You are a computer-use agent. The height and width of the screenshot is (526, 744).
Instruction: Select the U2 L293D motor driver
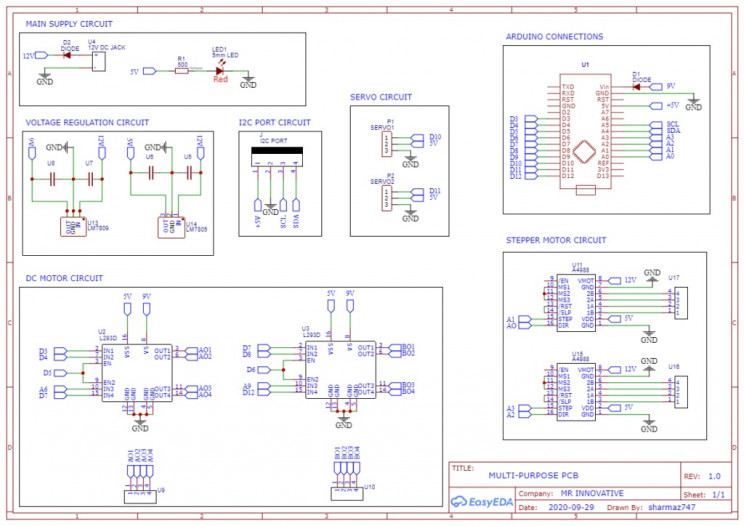tap(137, 373)
